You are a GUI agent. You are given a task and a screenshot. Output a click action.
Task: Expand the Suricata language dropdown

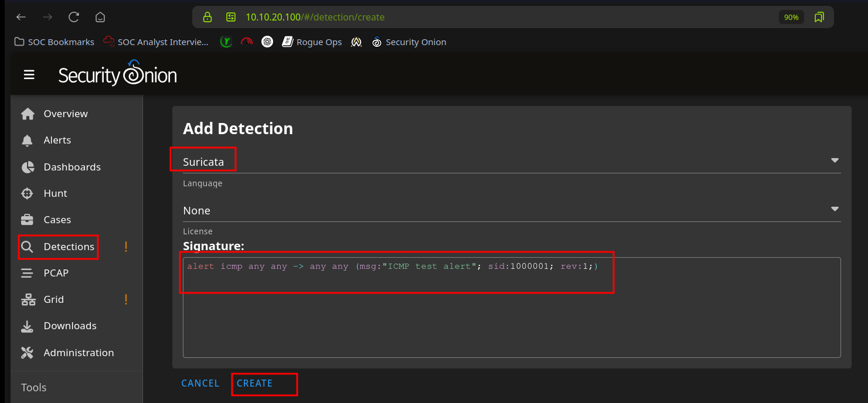coord(835,161)
